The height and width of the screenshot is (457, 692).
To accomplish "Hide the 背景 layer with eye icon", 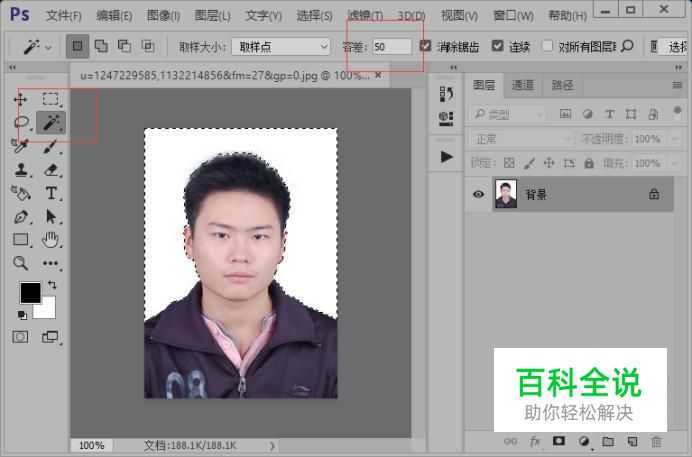I will 478,194.
